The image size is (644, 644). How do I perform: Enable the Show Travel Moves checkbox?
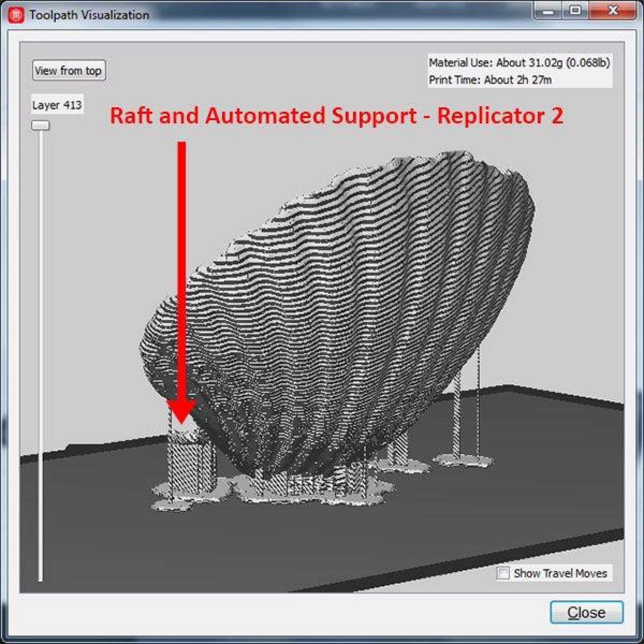coord(503,573)
